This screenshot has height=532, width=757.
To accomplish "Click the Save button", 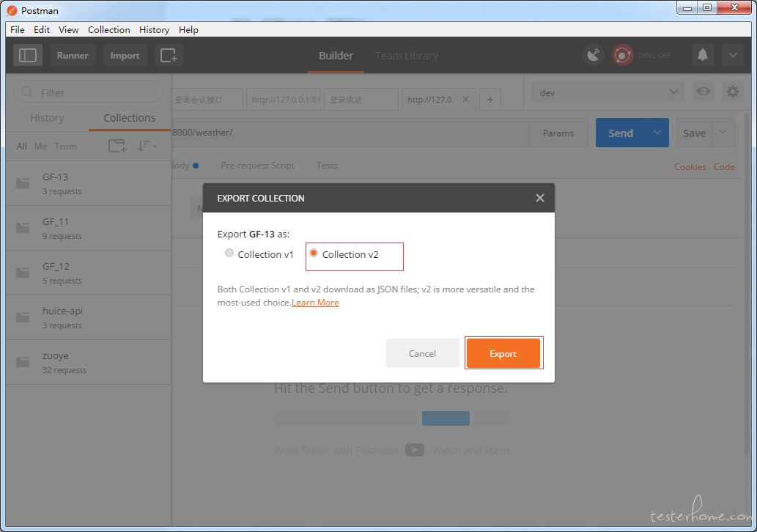I will coord(694,133).
